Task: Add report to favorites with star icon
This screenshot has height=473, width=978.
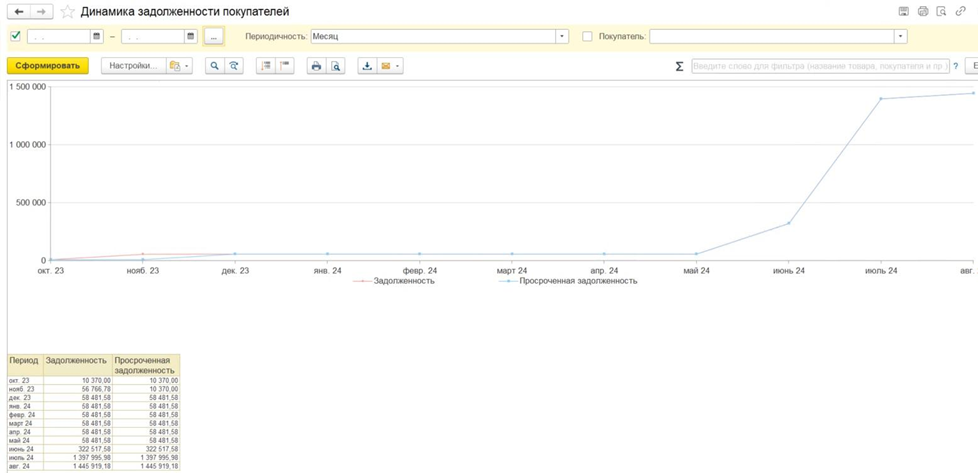Action: (68, 12)
